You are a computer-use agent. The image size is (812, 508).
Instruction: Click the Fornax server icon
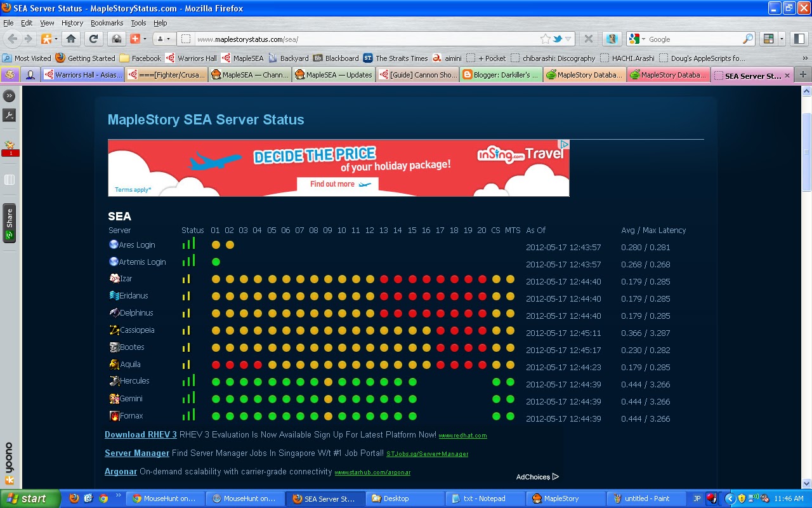114,416
